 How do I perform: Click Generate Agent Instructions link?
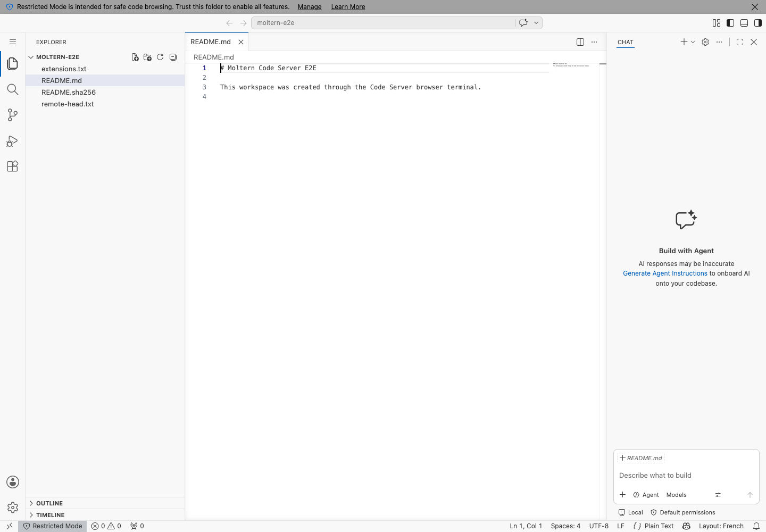(665, 273)
